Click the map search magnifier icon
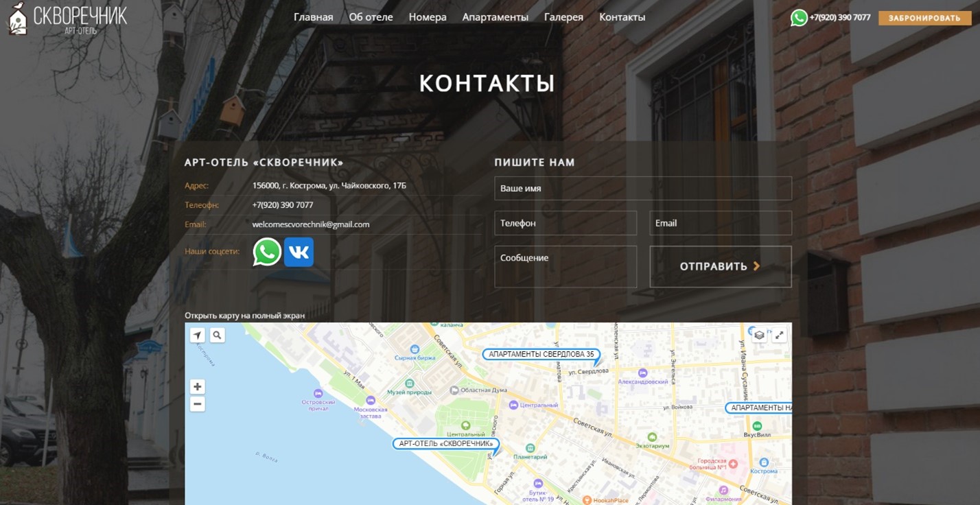The image size is (980, 505). 217,335
